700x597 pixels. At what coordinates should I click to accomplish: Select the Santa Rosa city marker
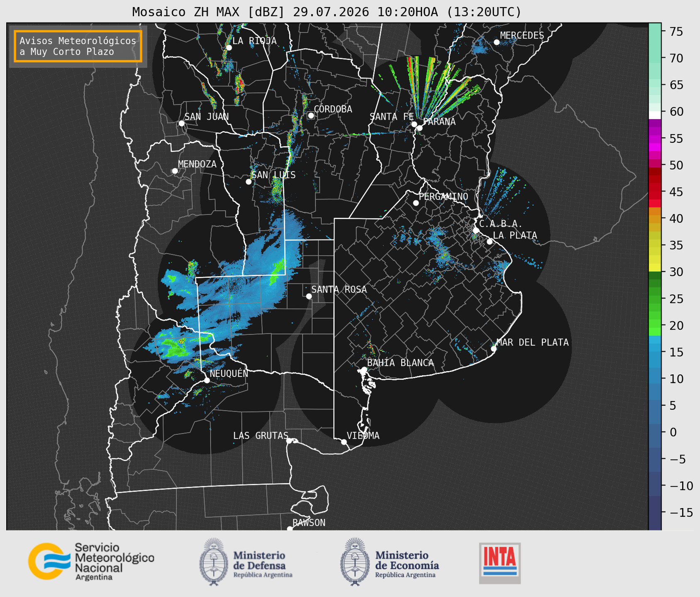point(309,296)
